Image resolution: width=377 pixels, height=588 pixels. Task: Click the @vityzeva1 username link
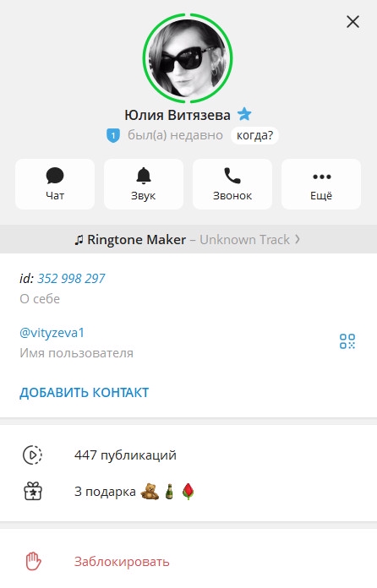(x=52, y=333)
